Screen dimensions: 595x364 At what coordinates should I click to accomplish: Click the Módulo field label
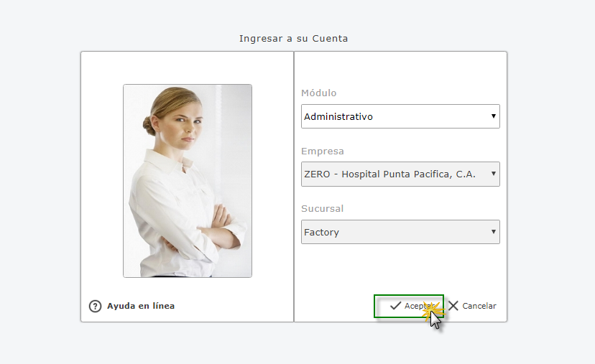(x=318, y=93)
